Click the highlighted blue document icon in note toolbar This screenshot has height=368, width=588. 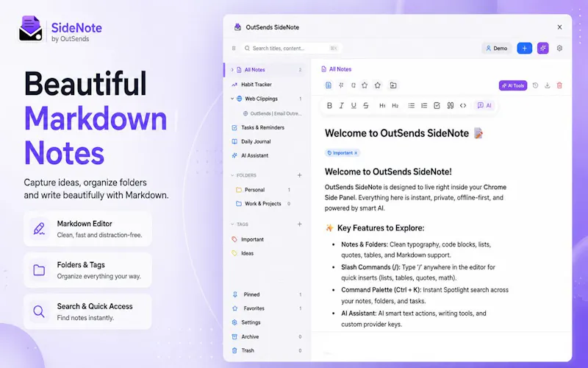329,85
